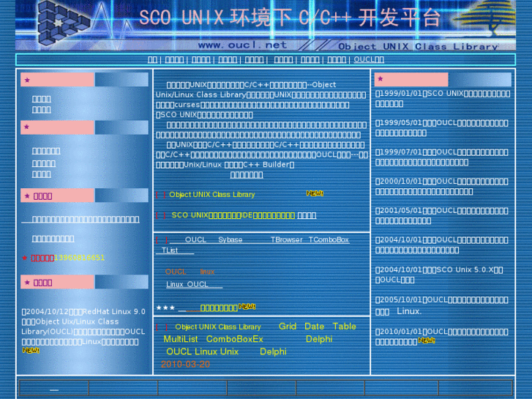Click the 1999/01/01 SCO UNIX news entry

click(x=443, y=99)
